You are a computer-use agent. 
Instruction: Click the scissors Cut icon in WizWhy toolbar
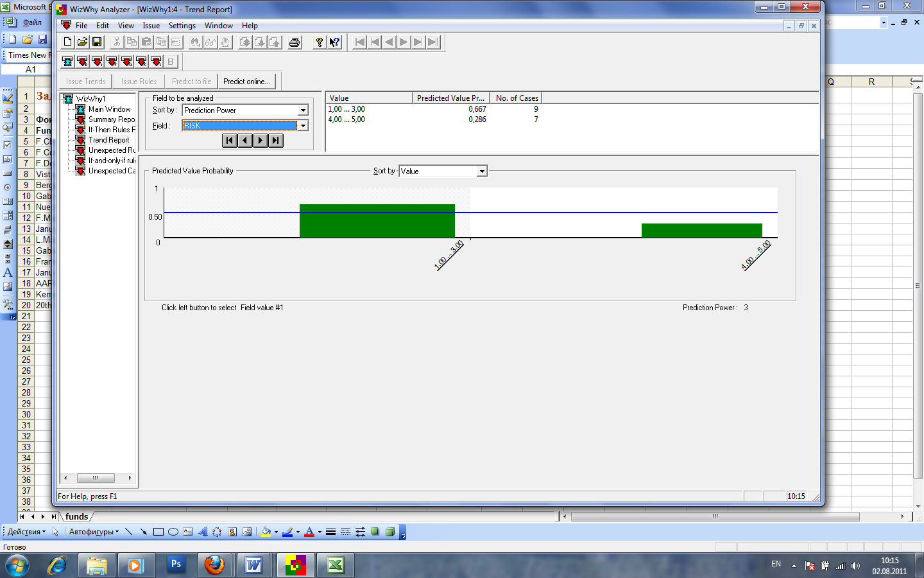coord(117,42)
